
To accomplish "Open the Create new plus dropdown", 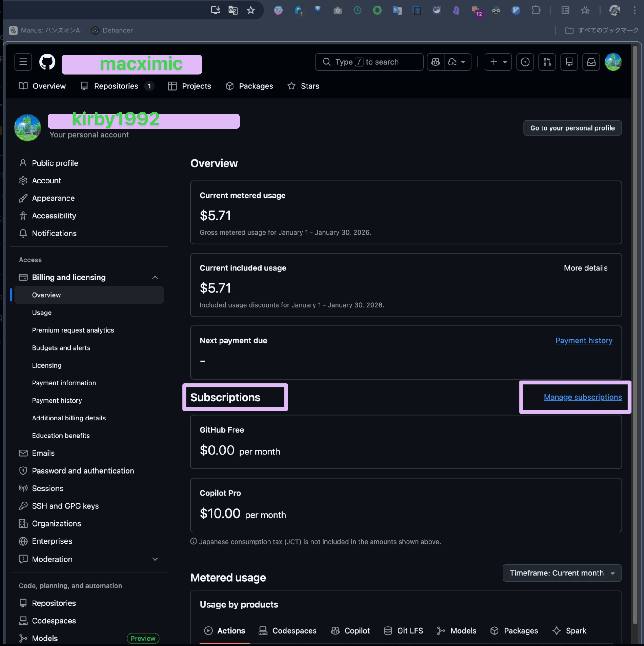I will pos(498,62).
